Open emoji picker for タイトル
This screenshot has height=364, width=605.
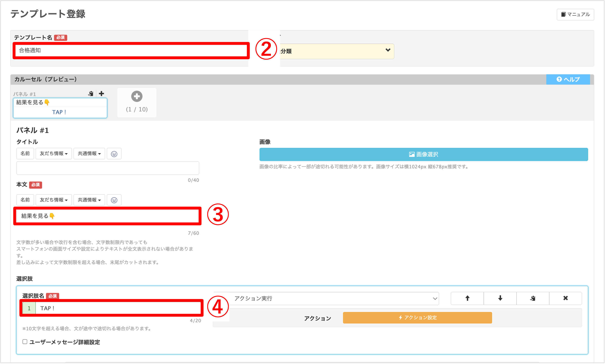[x=114, y=154]
